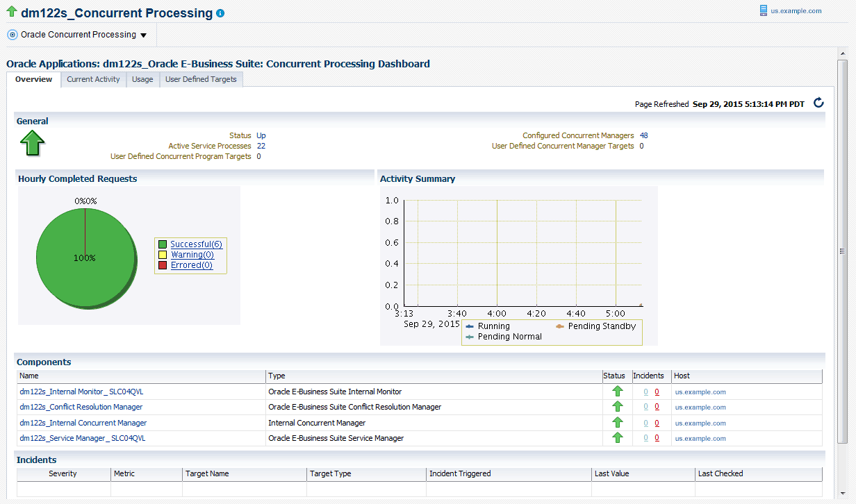Click User Defined Concurrent Manager Targets value 0
Viewport: 856px width, 504px height.
pyautogui.click(x=641, y=146)
